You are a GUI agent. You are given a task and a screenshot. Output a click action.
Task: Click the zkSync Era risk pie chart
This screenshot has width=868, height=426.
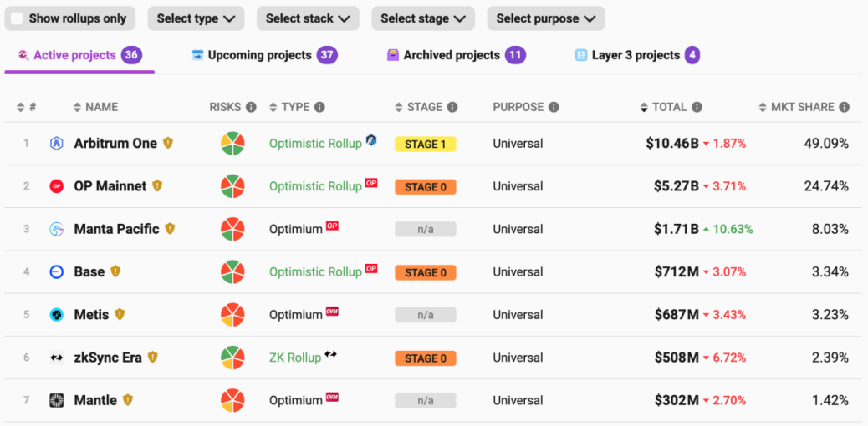pos(232,358)
